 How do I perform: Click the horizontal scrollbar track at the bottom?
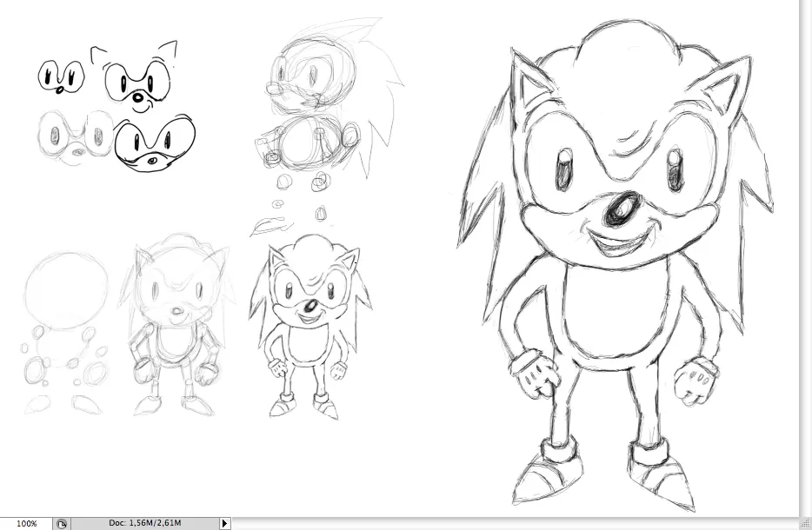[516, 523]
